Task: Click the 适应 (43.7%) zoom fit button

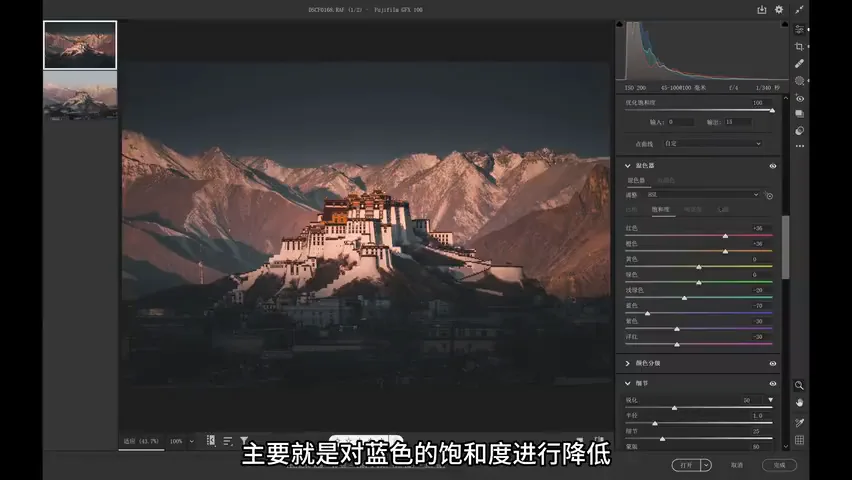Action: tap(141, 441)
